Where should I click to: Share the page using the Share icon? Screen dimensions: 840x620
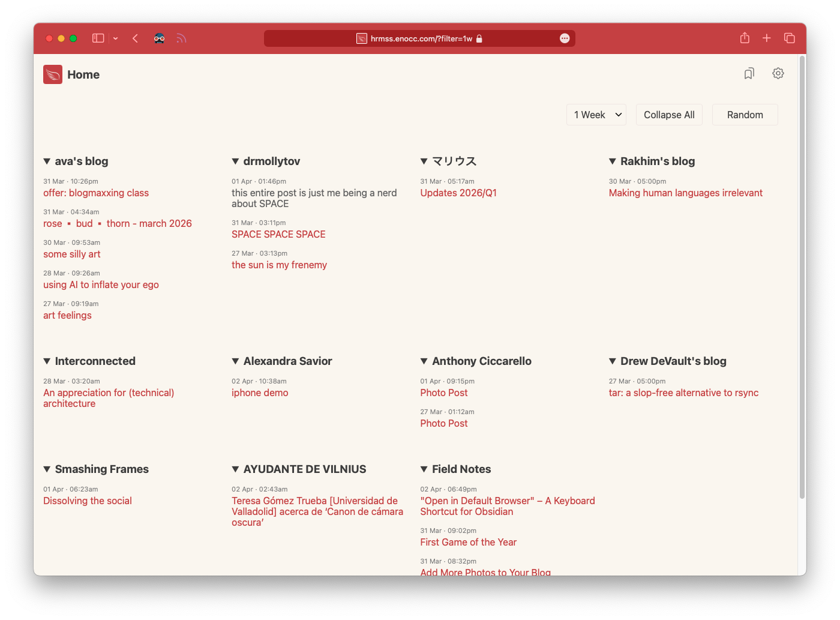coord(745,38)
